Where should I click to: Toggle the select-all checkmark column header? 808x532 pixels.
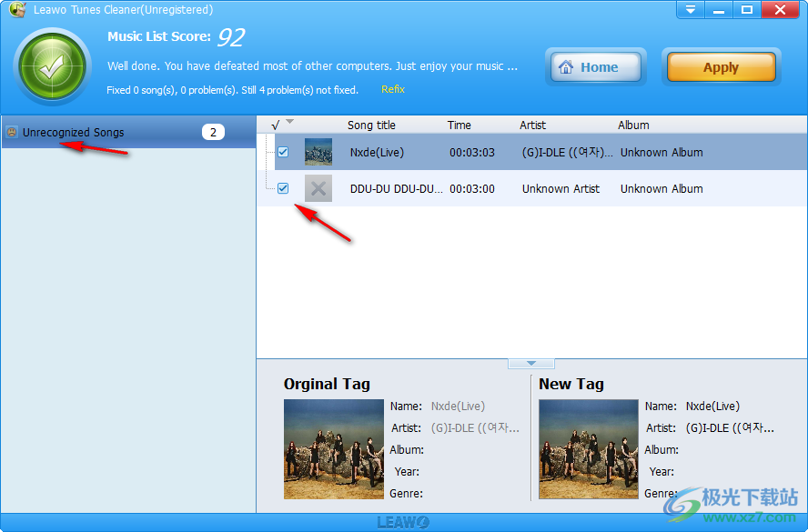(275, 125)
